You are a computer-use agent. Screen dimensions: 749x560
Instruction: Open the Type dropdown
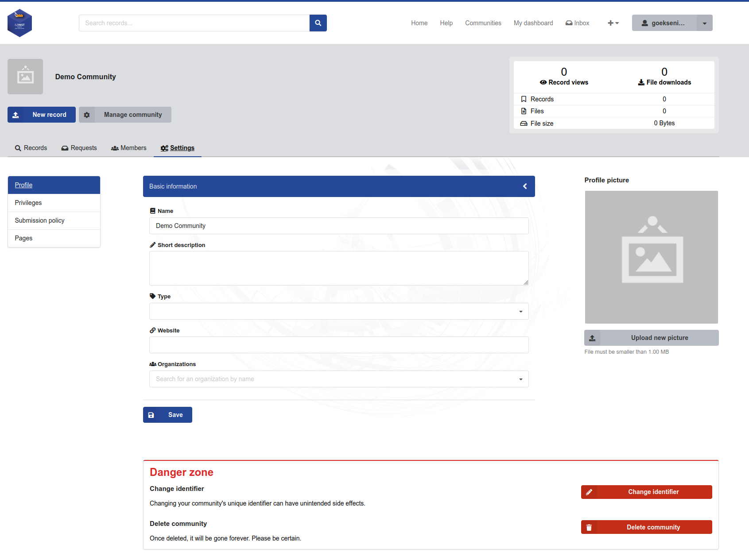339,311
